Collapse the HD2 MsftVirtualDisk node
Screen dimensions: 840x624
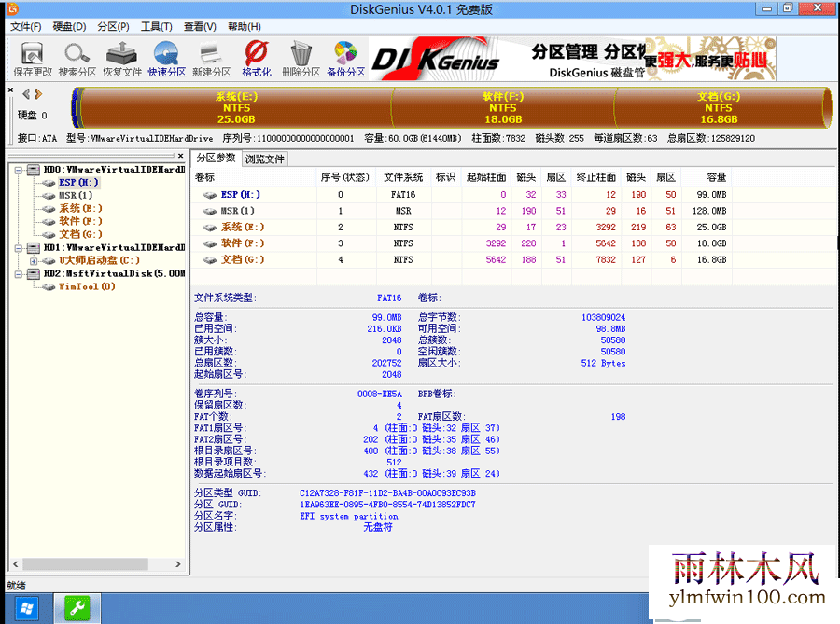coord(19,274)
